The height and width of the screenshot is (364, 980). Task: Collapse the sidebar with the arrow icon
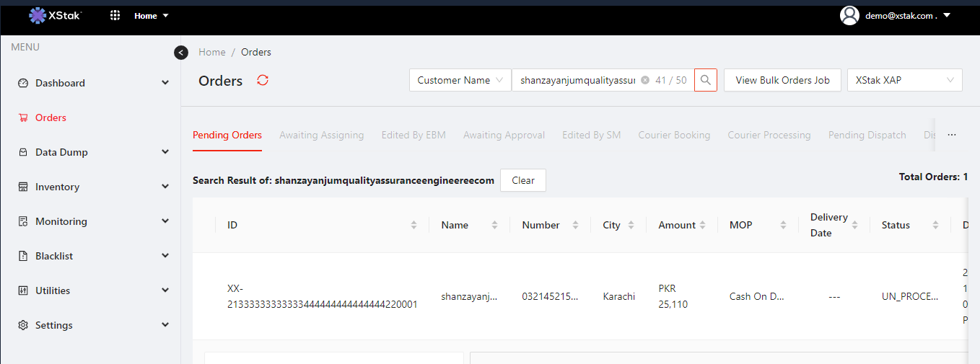[181, 53]
